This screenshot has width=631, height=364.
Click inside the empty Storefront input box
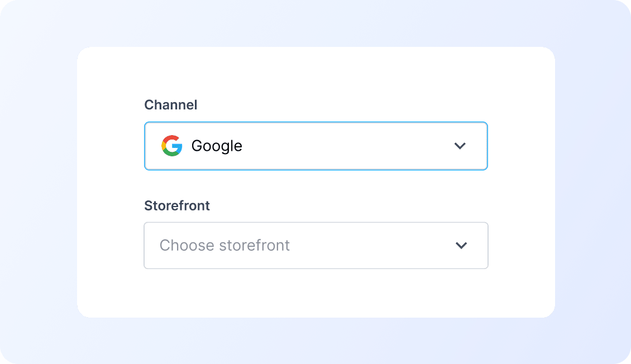click(x=315, y=246)
